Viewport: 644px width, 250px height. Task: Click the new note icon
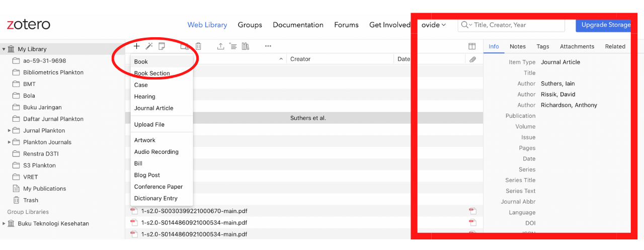162,46
